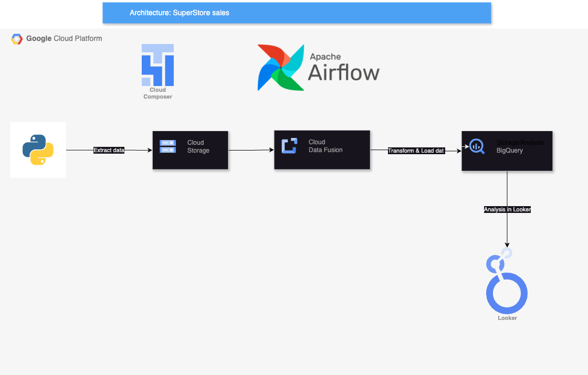Select the Cloud Storage bucket icon
Image resolution: width=588 pixels, height=375 pixels.
[x=167, y=147]
